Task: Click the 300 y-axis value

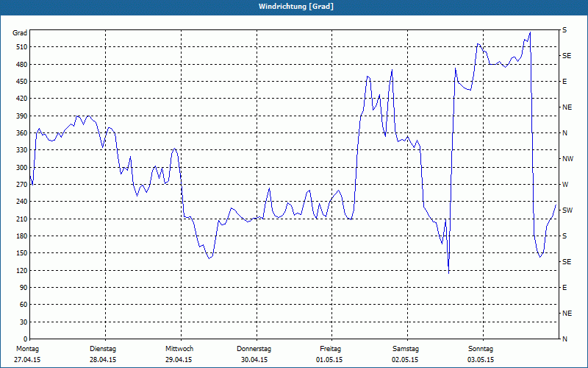Action: point(22,168)
